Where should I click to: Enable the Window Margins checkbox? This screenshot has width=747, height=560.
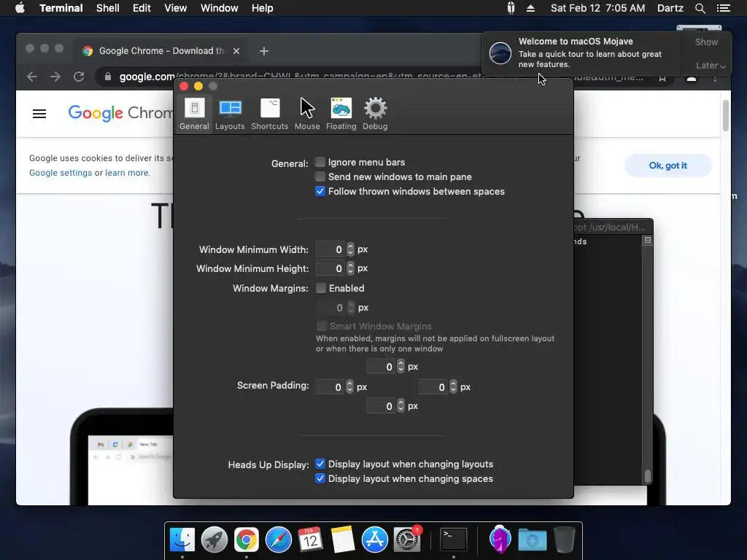(321, 288)
